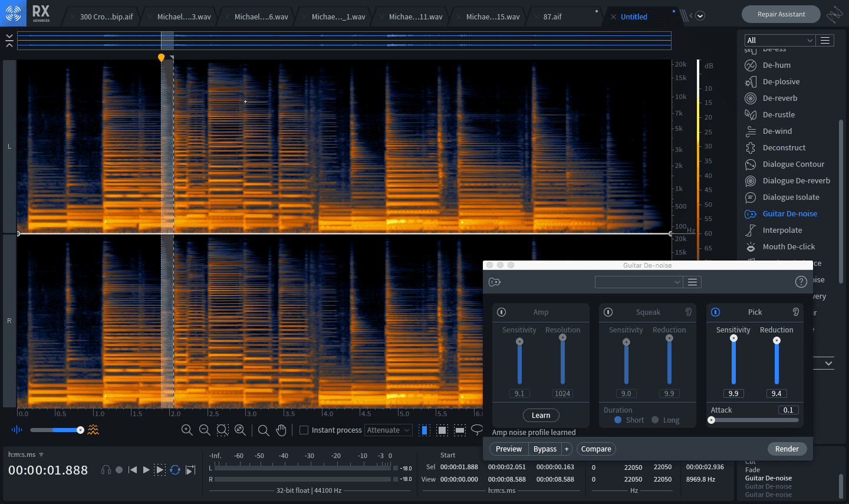
Task: Open the De-wind module icon
Action: pos(751,131)
